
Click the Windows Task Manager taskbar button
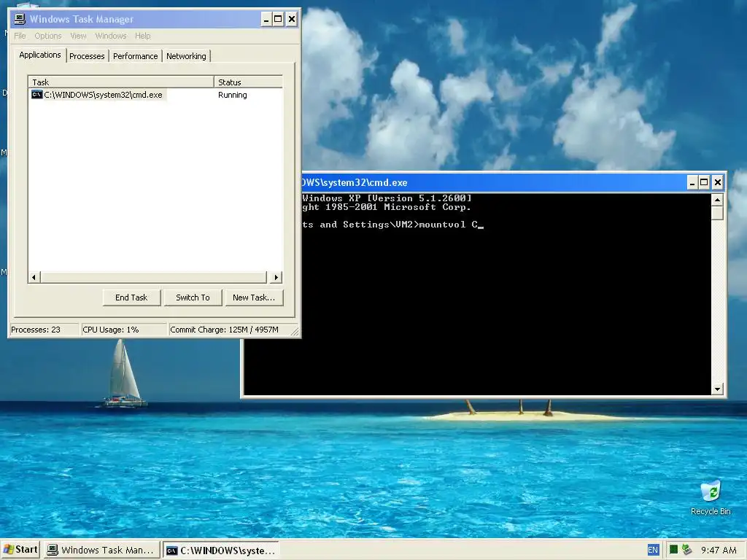coord(102,550)
